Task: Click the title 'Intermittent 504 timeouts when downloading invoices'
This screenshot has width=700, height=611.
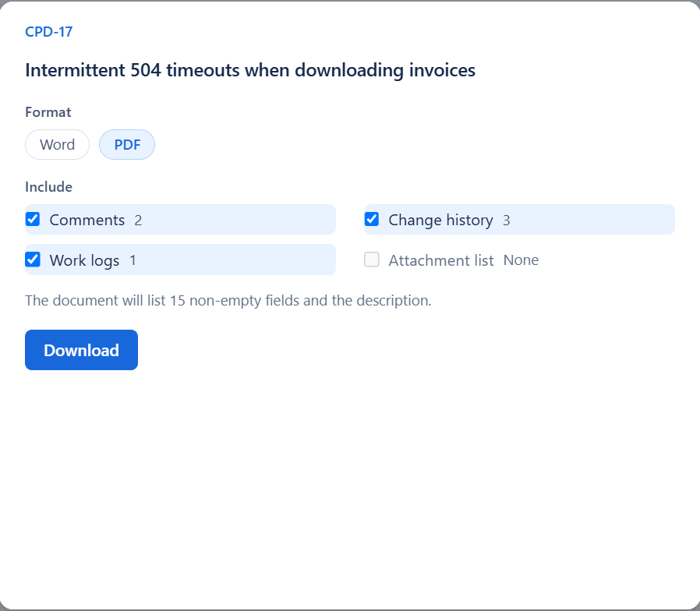Action: click(x=250, y=70)
